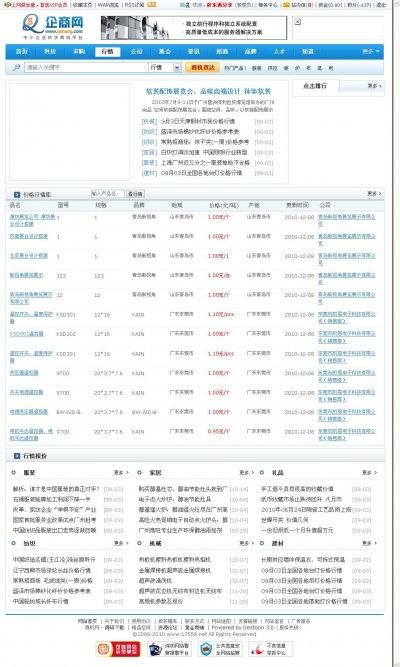Open 更多 for the 价格行情库 section
Screen dimensions: 400x667
tap(374, 194)
